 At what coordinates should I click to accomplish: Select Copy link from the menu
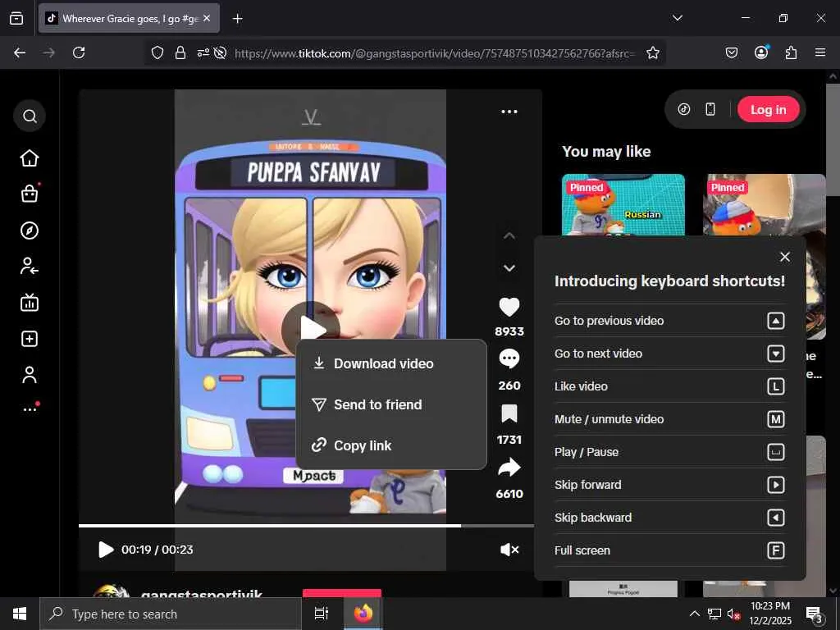coord(391,445)
